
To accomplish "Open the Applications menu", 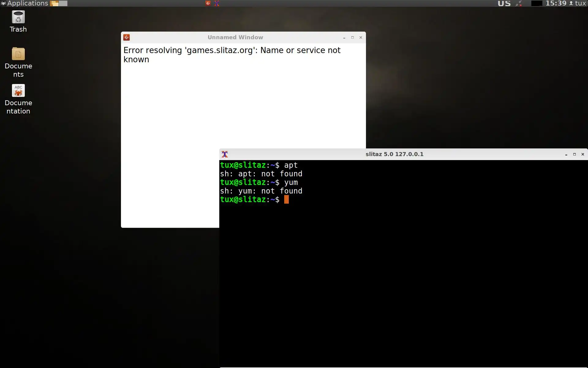I will [24, 3].
